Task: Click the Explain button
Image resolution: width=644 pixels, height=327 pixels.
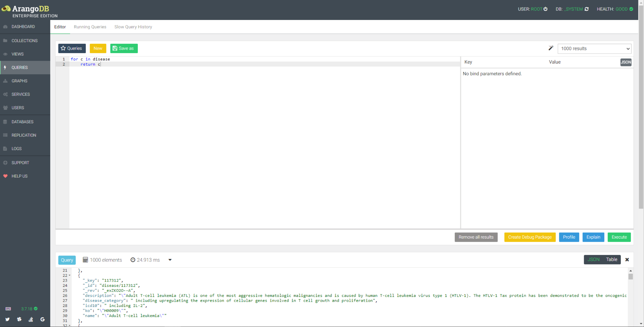Action: click(593, 237)
